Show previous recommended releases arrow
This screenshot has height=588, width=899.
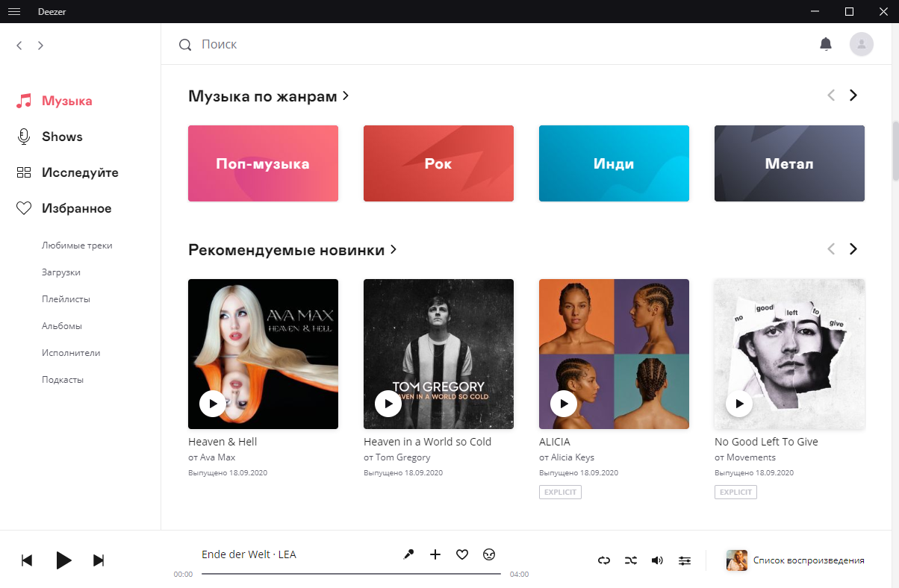point(831,249)
